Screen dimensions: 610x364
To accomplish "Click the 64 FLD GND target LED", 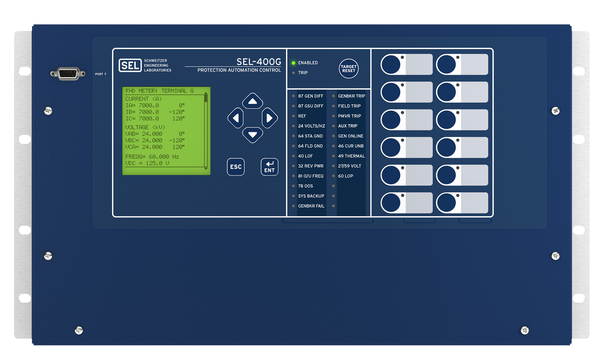I will point(294,146).
